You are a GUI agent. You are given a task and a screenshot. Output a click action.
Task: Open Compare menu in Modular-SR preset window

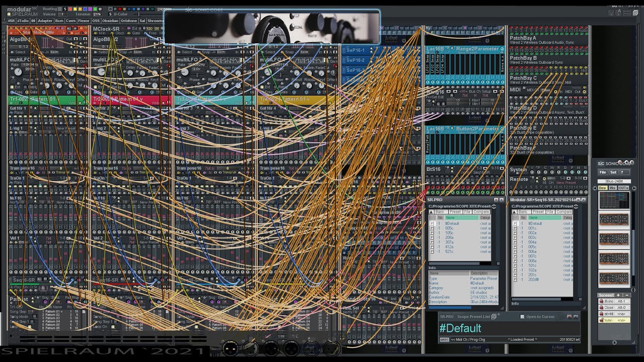(x=564, y=212)
